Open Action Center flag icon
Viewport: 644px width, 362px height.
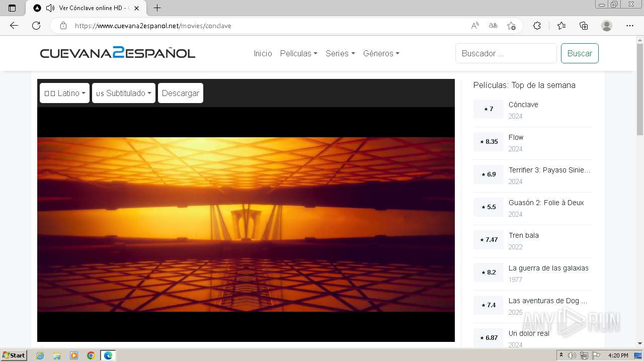coord(596,355)
